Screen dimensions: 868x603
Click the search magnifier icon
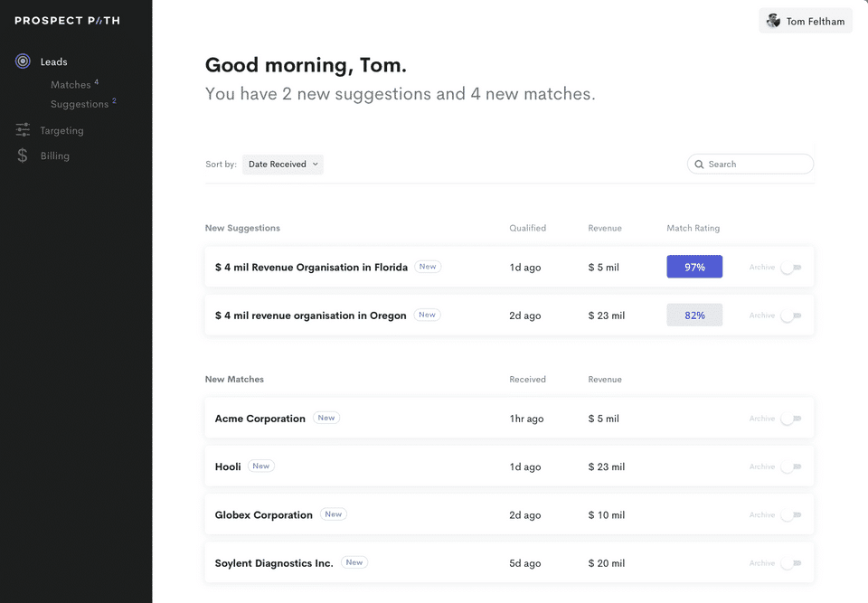coord(699,165)
